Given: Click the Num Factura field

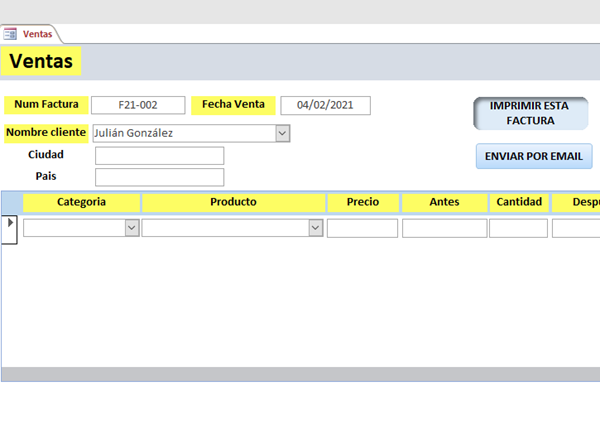Looking at the screenshot, I should [x=138, y=105].
